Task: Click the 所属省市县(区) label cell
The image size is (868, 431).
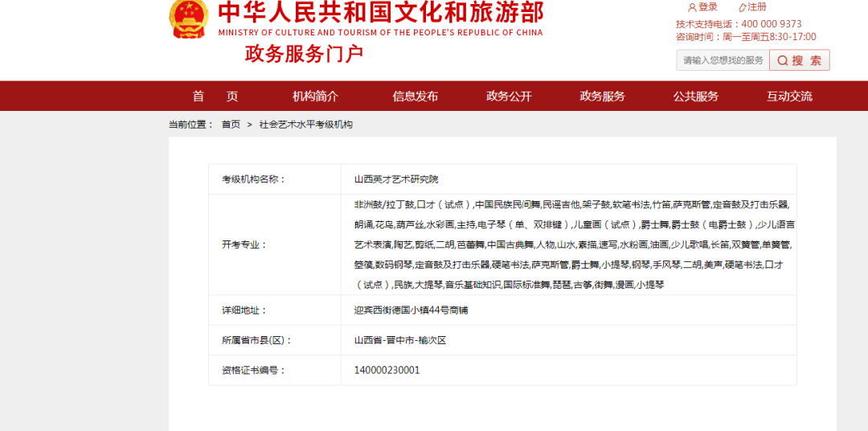Action: (x=275, y=340)
